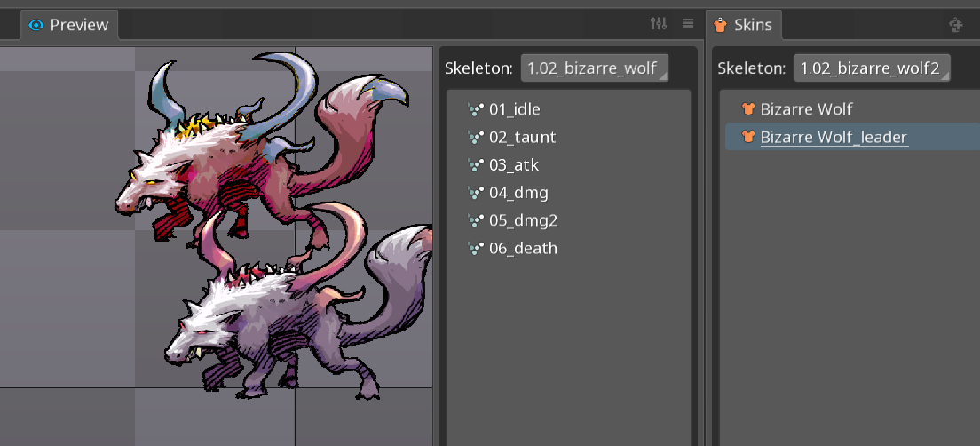
Task: Open Preview Skeleton dropdown 1.02_bizarre_wolf
Action: pyautogui.click(x=595, y=68)
